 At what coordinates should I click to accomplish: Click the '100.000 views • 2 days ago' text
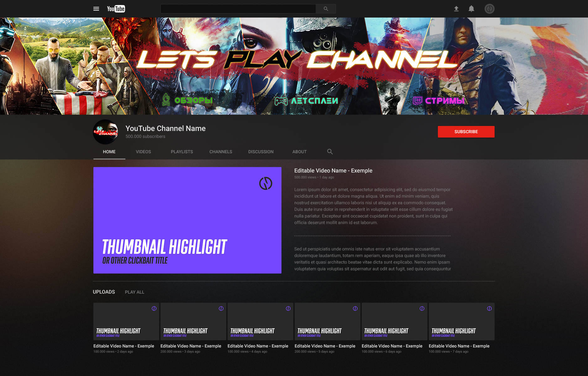click(113, 352)
